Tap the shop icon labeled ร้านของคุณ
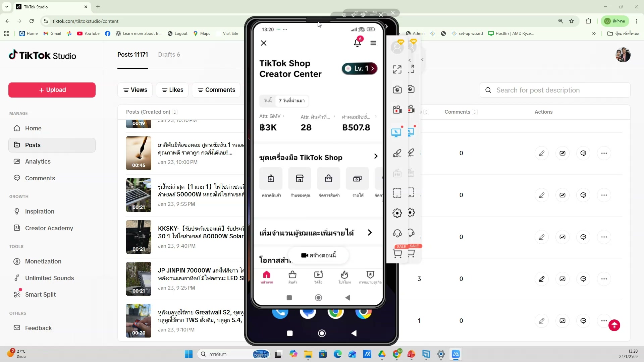 point(300,179)
